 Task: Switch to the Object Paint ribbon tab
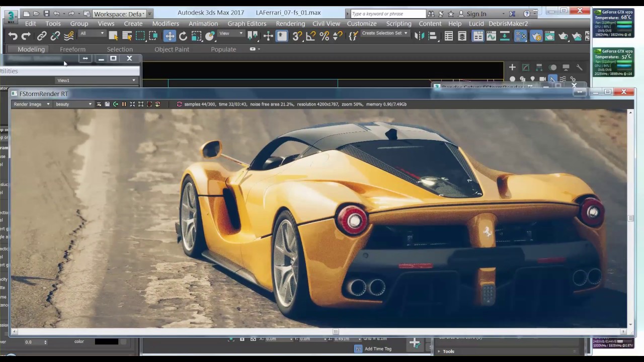click(172, 49)
